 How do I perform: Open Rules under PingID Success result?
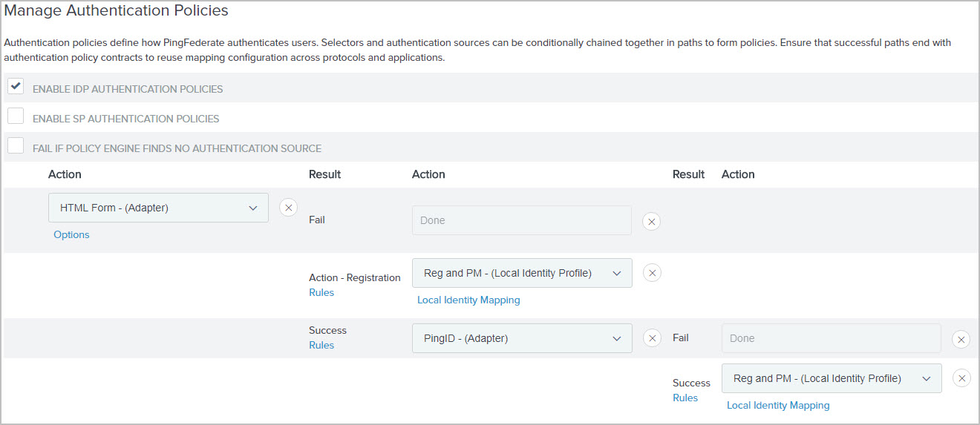[685, 398]
